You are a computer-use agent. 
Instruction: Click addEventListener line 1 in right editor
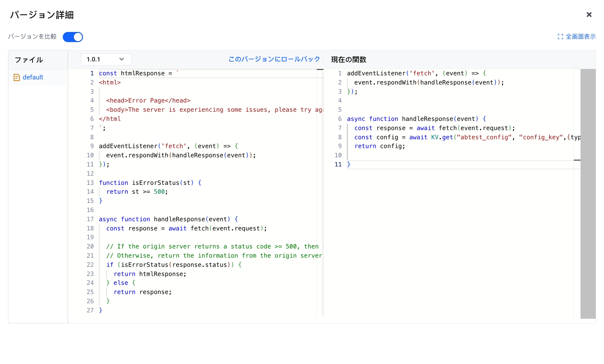[416, 73]
